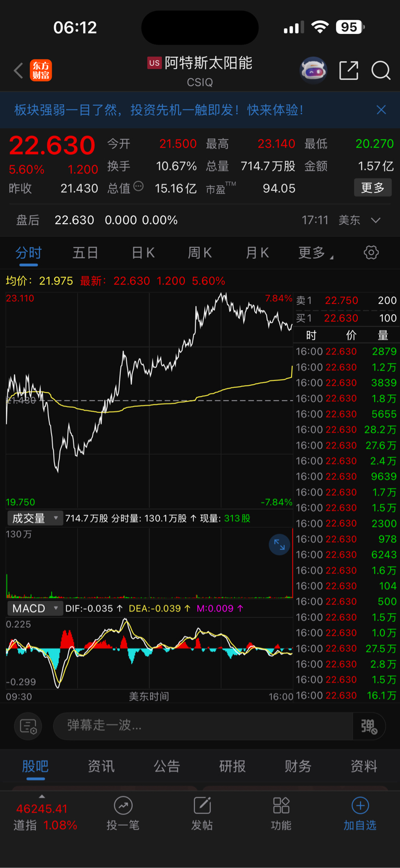The image size is (400, 868).
Task: Toggle the 弹 danmaku switch
Action: pyautogui.click(x=369, y=726)
